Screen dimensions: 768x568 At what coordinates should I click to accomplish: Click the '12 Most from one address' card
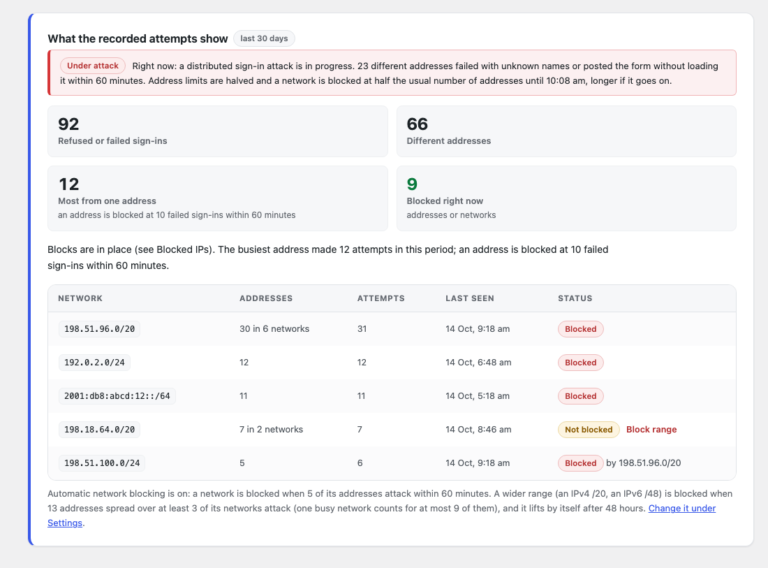coord(217,198)
